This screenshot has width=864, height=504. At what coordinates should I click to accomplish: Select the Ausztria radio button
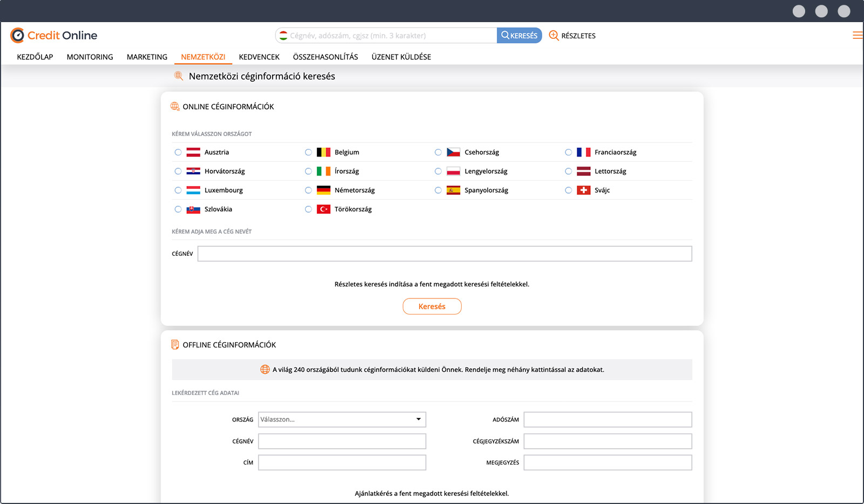coord(178,153)
